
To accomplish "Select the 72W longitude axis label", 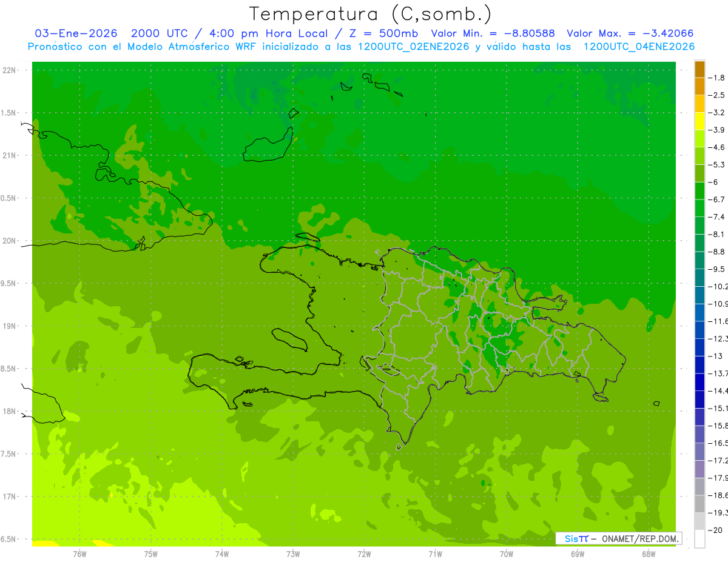I will (x=364, y=554).
